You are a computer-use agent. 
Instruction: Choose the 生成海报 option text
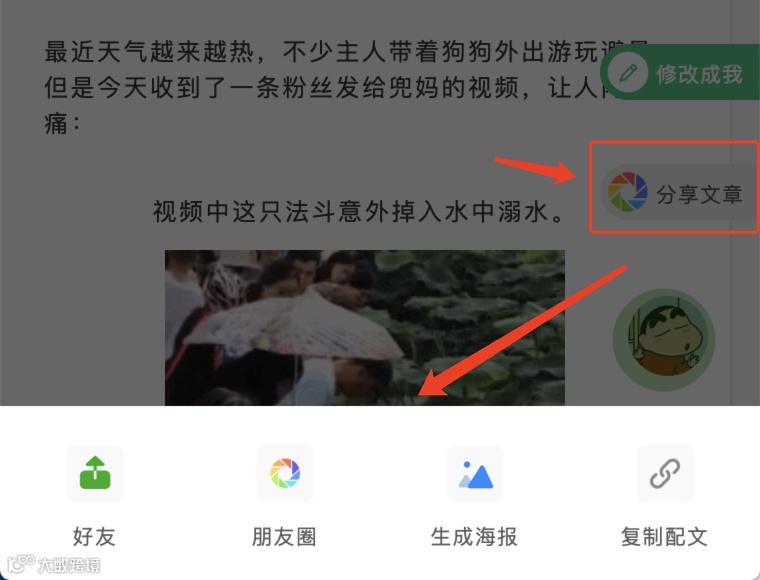pos(474,536)
